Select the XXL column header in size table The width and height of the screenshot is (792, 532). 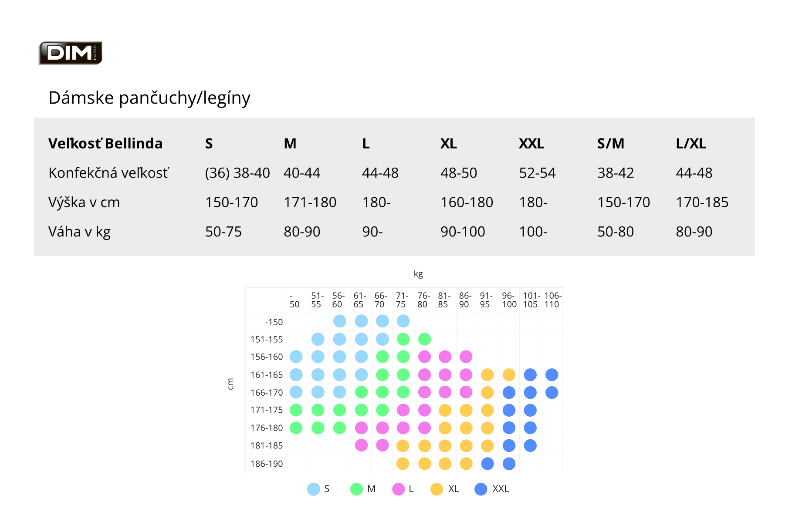pyautogui.click(x=531, y=144)
